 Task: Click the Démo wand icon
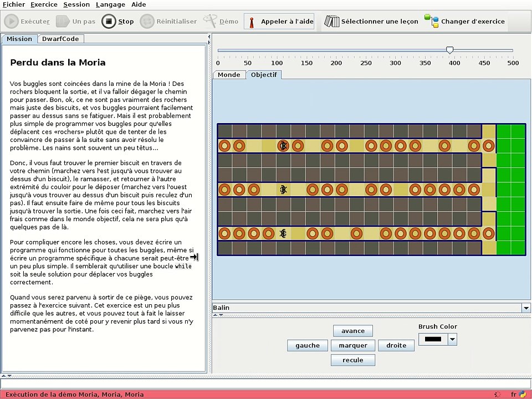pyautogui.click(x=211, y=21)
